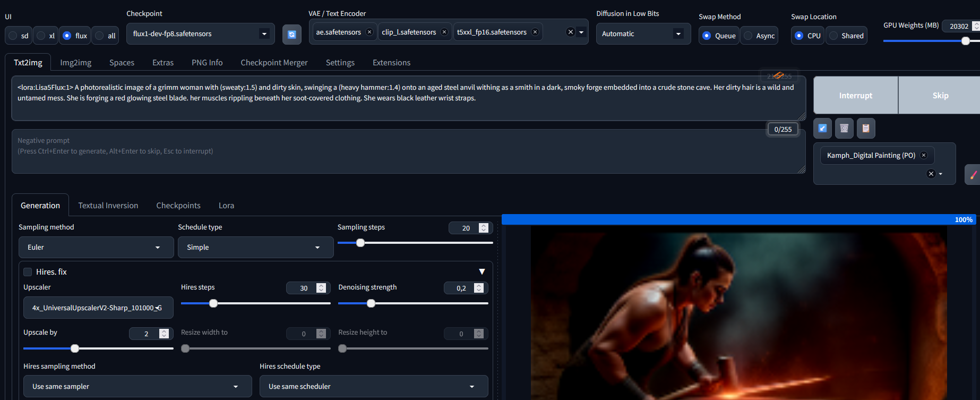Viewport: 980px width, 400px height.
Task: Remove ae.safetensors from VAE selection
Action: (369, 32)
